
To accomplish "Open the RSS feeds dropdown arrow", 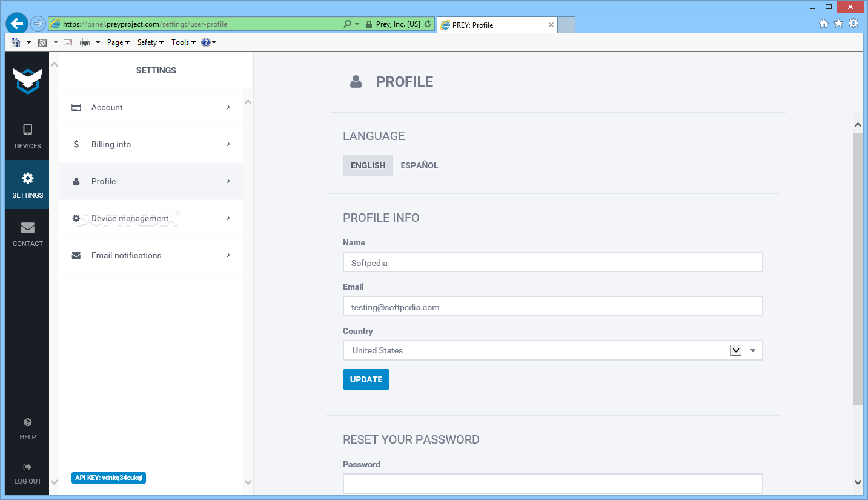I will click(x=56, y=42).
